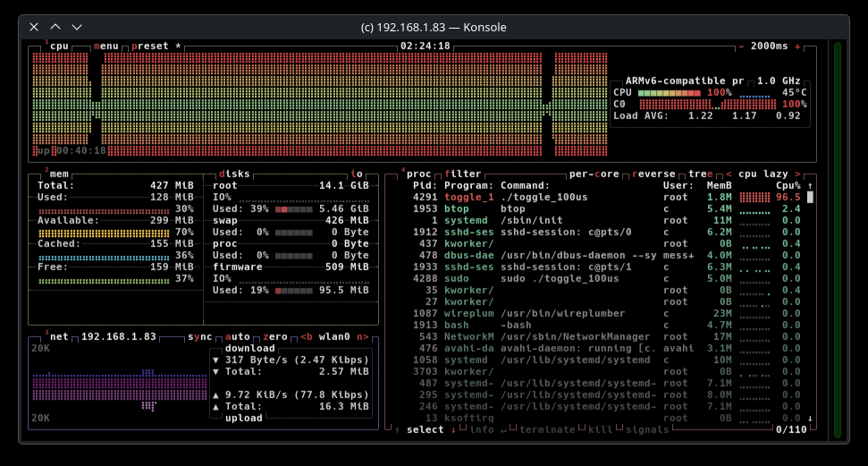Toggle reverse sorting of the process list

(654, 174)
